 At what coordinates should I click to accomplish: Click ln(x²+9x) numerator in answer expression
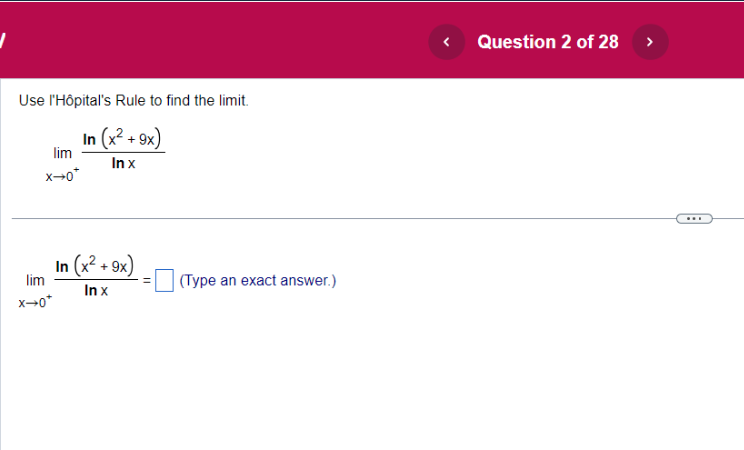(94, 265)
